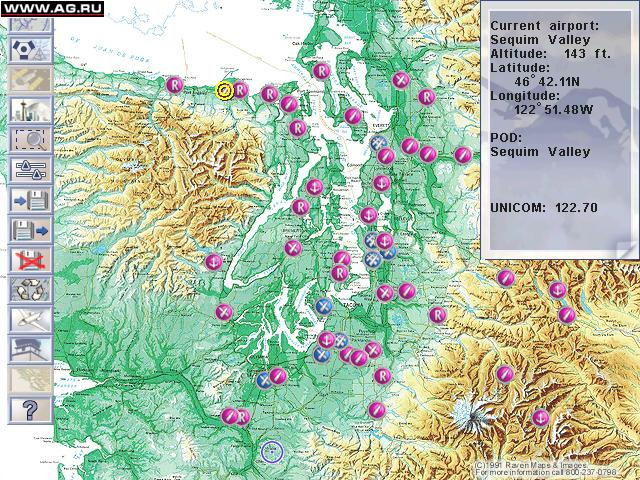Viewport: 640px width, 480px height.
Task: Click the northernmost X airport marker
Action: point(401,80)
